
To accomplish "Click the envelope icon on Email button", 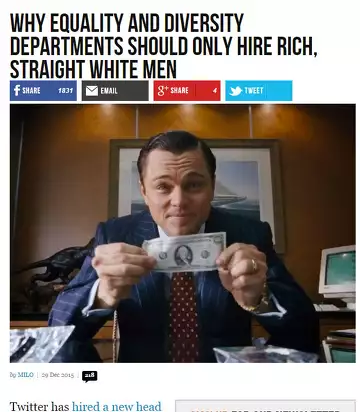I will coord(92,91).
